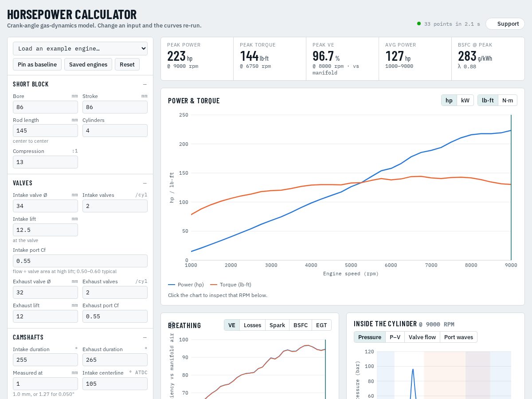Select the Intake valves per cylinder field
The image size is (532, 399).
coord(115,206)
